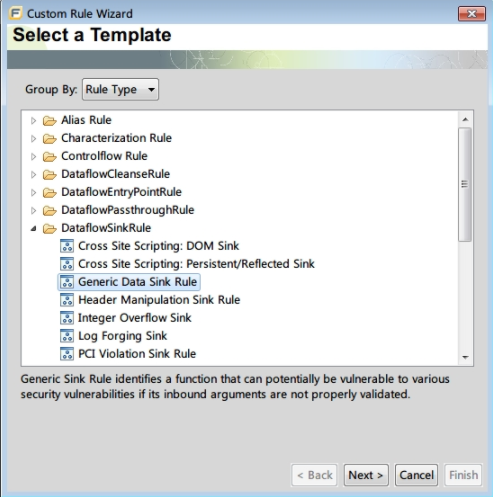The height and width of the screenshot is (497, 493).
Task: Click the scrollbar down arrow in template list
Action: click(x=465, y=357)
